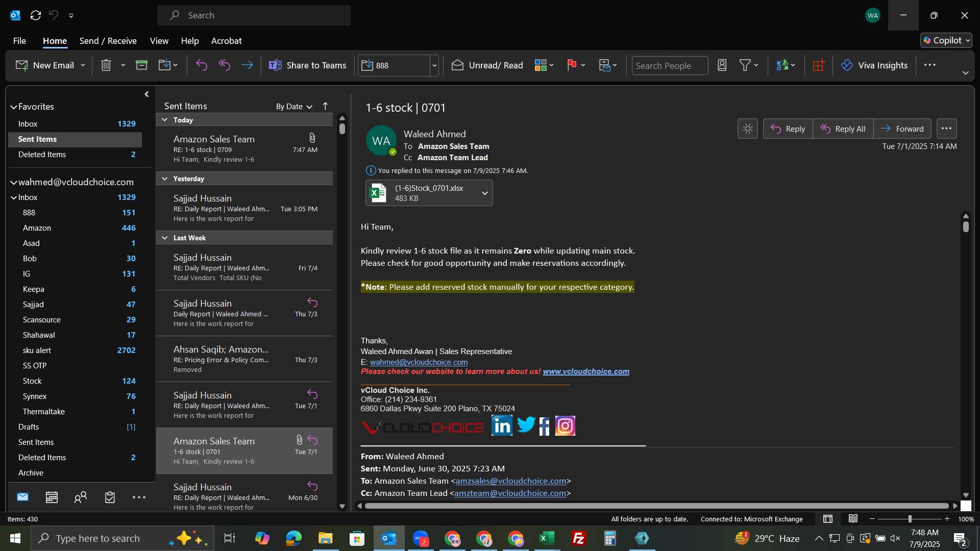Viewport: 980px width, 551px height.
Task: Toggle dark/light message background sun icon
Action: 748,129
